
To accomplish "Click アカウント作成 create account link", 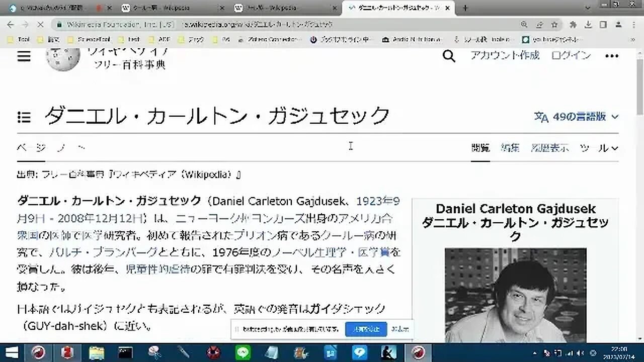I will (505, 56).
